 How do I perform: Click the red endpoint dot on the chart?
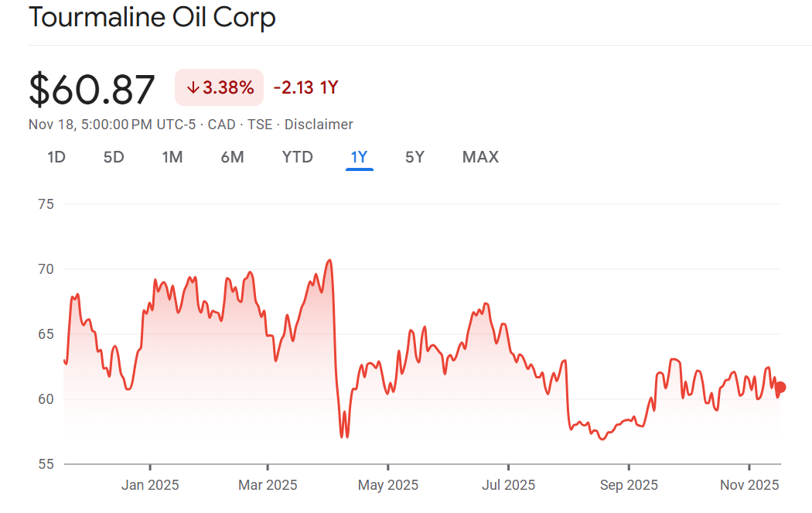(x=780, y=387)
